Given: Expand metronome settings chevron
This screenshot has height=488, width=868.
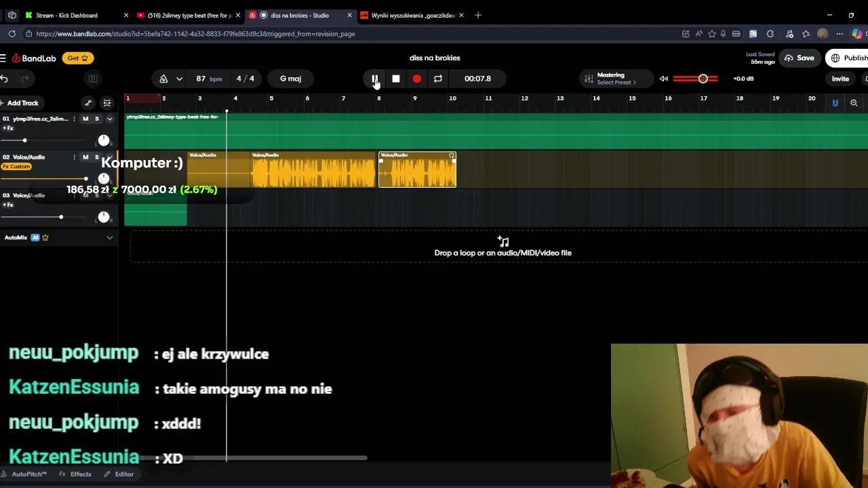Looking at the screenshot, I should pyautogui.click(x=179, y=79).
